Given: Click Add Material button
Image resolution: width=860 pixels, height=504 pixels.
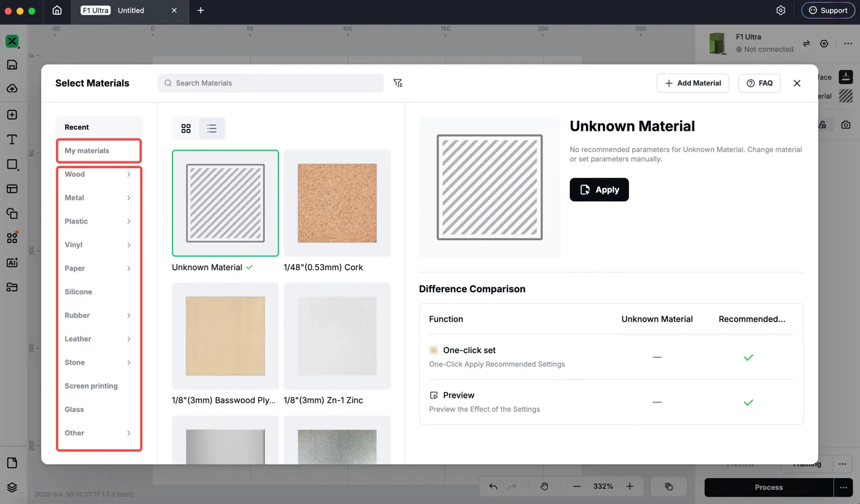Looking at the screenshot, I should 693,83.
